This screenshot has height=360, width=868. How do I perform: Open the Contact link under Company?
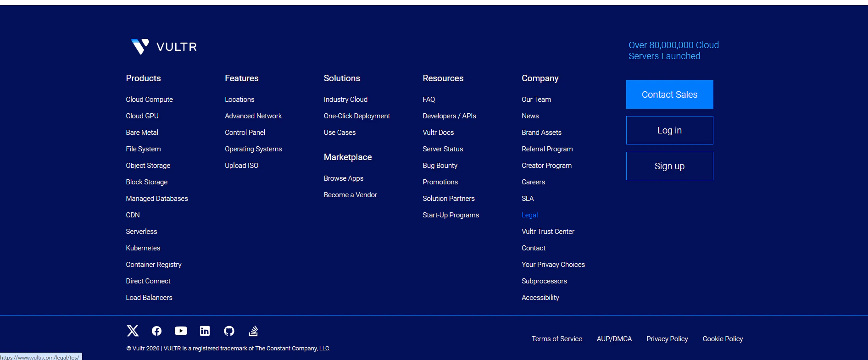pos(534,248)
